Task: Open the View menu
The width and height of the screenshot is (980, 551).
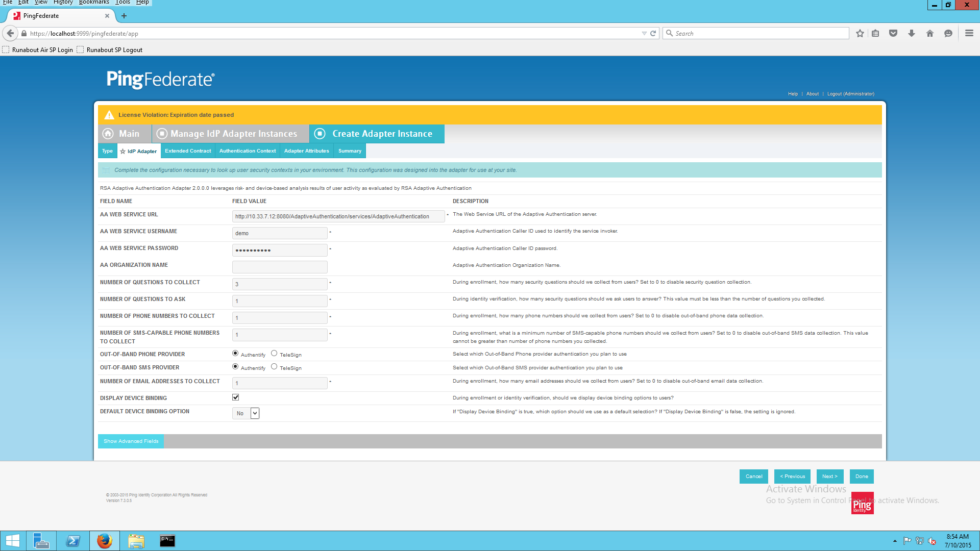Action: click(x=41, y=2)
